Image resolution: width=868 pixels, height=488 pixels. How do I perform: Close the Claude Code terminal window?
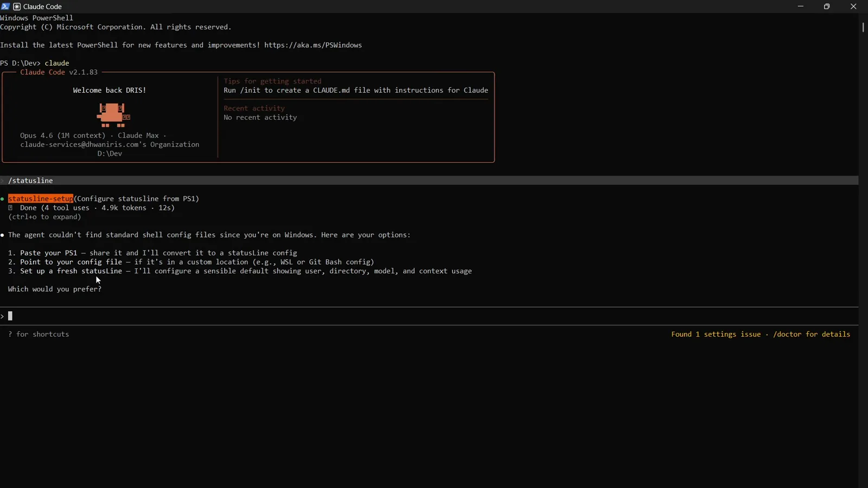coord(854,7)
